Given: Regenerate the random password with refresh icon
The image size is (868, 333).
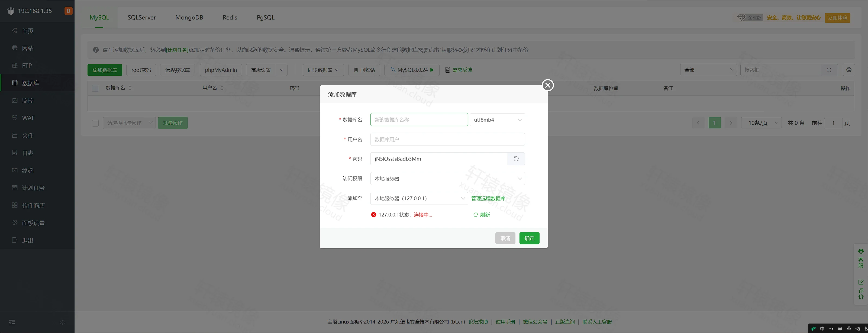Looking at the screenshot, I should pos(516,159).
